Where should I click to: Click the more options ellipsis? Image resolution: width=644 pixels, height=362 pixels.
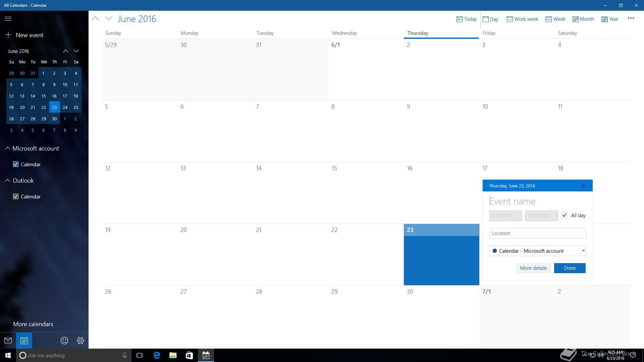[x=631, y=18]
